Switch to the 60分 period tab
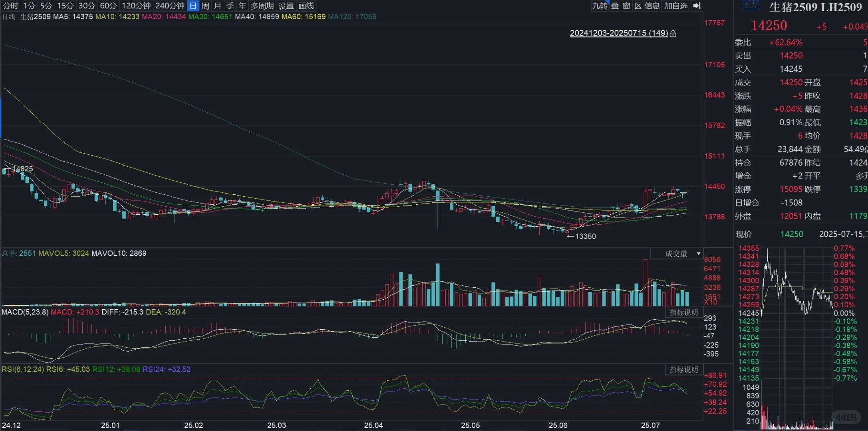The width and height of the screenshot is (868, 431). [108, 6]
